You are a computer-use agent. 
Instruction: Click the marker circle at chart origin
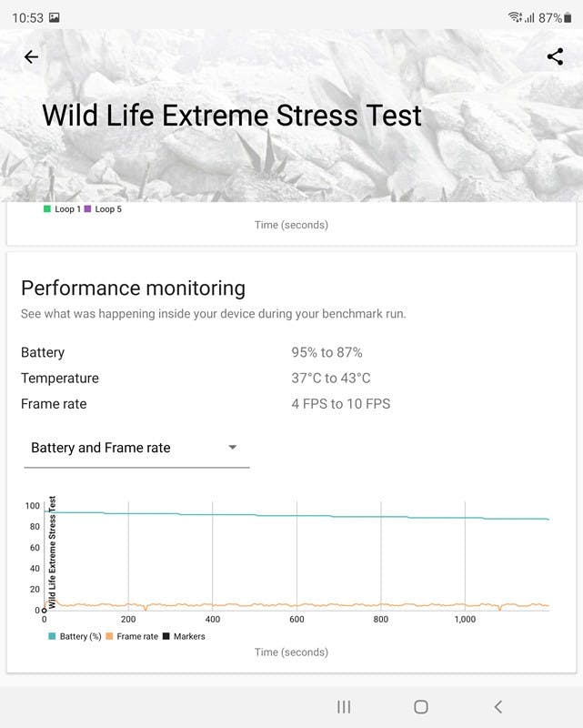pos(44,610)
